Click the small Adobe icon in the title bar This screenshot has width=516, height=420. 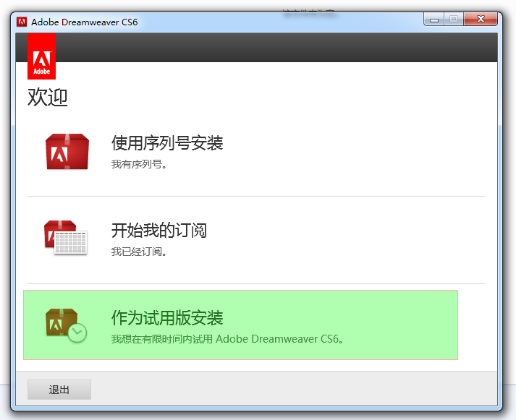point(22,22)
